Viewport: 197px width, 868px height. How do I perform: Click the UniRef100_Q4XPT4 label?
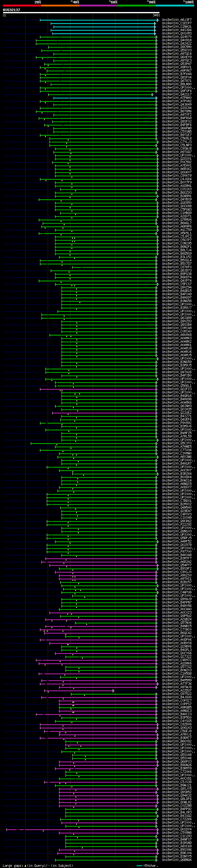(x=177, y=281)
